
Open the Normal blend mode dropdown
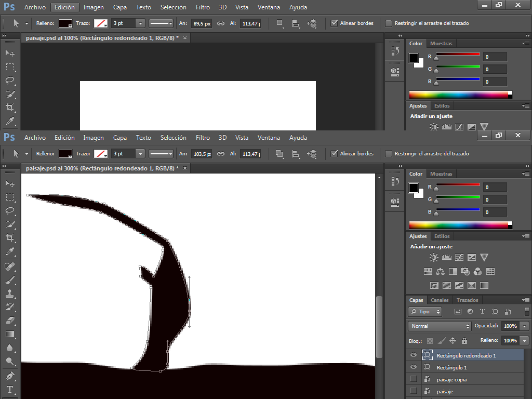(x=440, y=326)
